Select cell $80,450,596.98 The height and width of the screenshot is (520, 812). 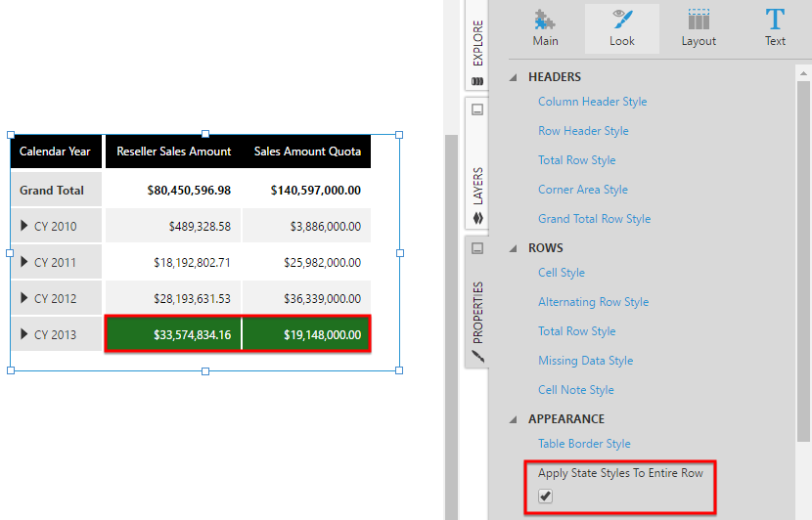[173, 190]
